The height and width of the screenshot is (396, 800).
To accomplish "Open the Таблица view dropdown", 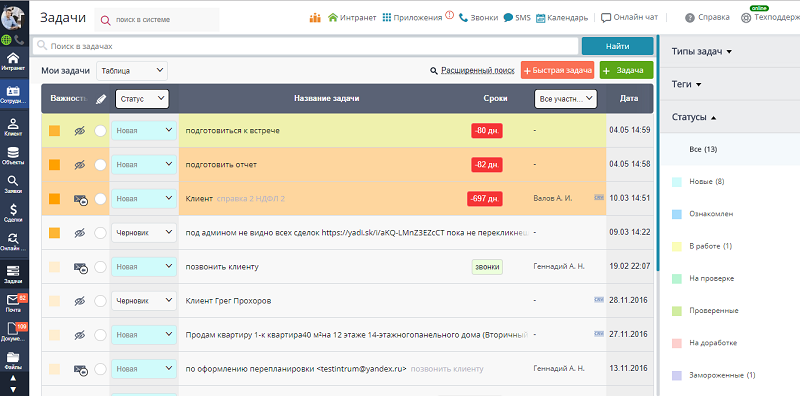I will pyautogui.click(x=132, y=70).
